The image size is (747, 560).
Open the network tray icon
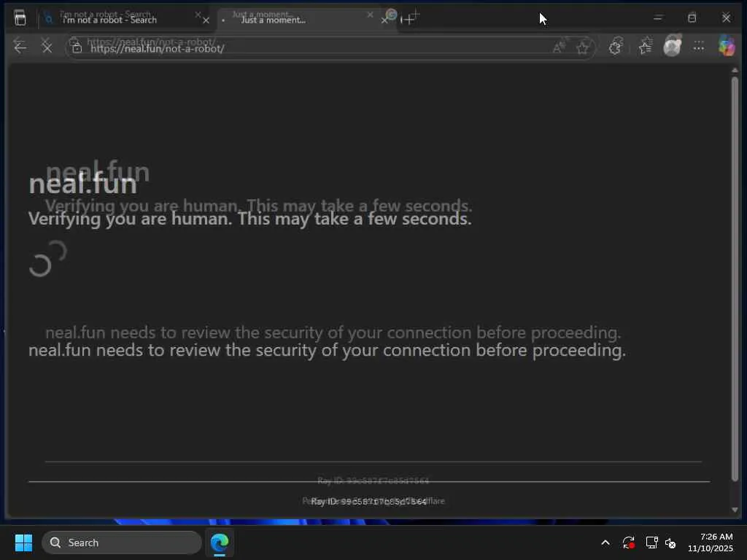pos(651,542)
